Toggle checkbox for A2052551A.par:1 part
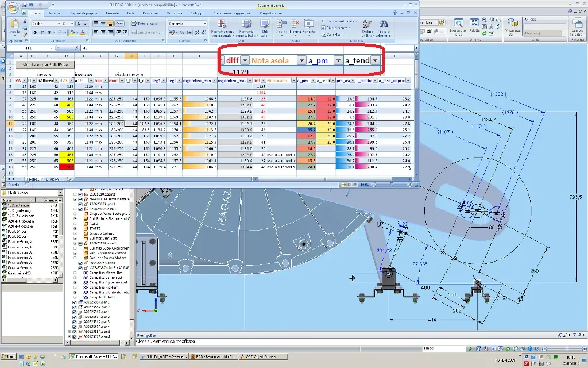This screenshot has height=368, width=588. point(75,311)
